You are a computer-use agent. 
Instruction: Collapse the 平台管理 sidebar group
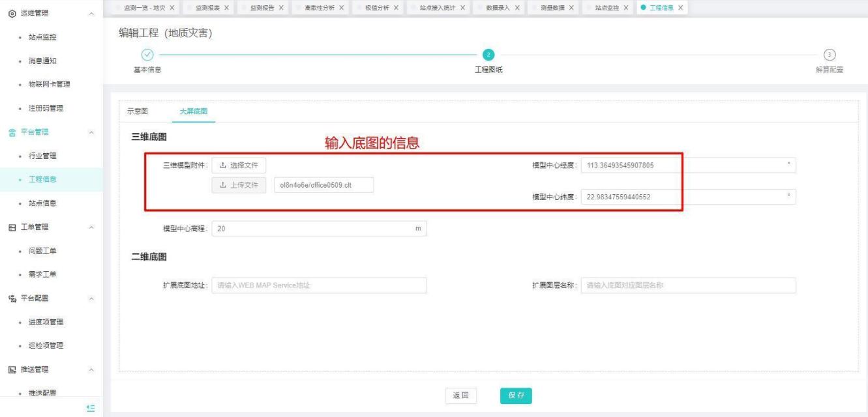click(x=91, y=132)
